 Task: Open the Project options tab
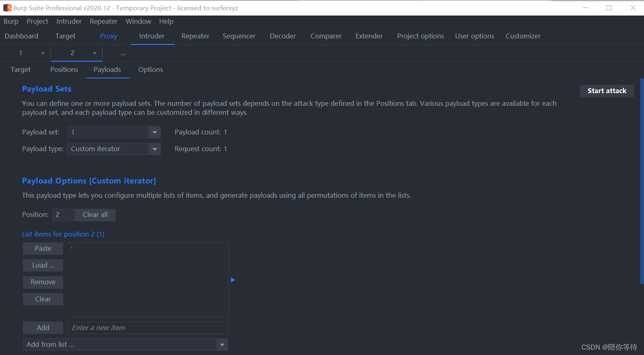click(x=420, y=36)
